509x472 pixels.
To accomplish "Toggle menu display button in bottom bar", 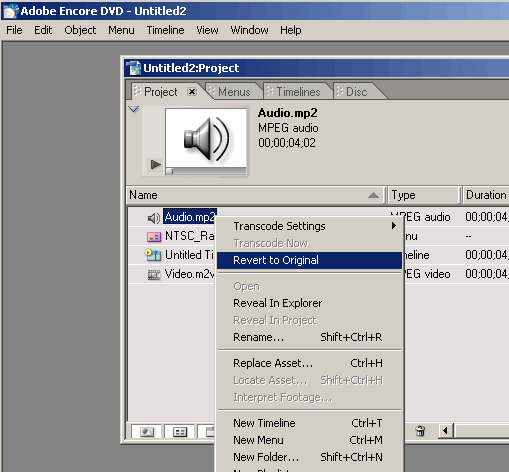I will pos(179,432).
